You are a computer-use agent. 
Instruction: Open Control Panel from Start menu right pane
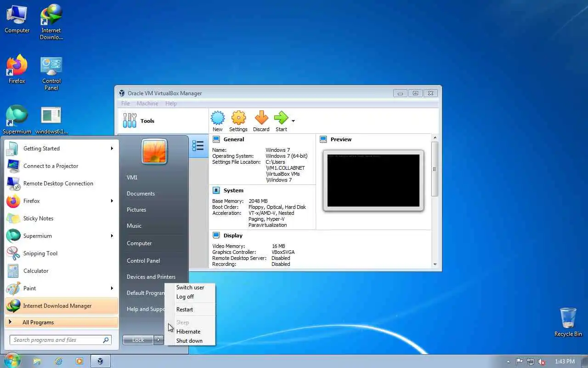[x=143, y=261]
